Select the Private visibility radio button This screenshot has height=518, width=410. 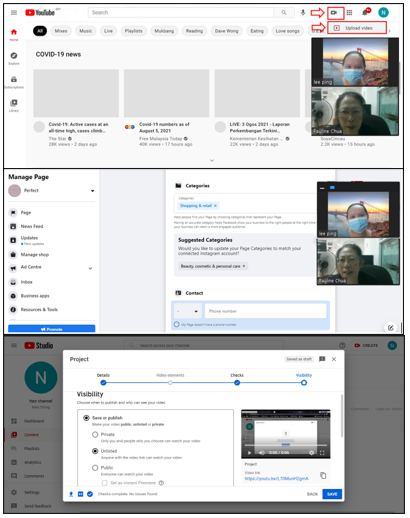[x=95, y=434]
